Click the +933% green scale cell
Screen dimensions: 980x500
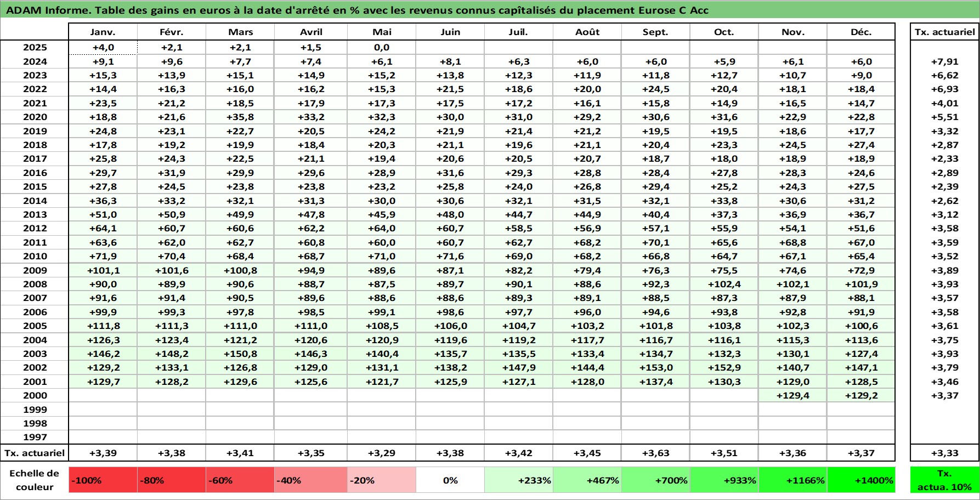pyautogui.click(x=724, y=480)
